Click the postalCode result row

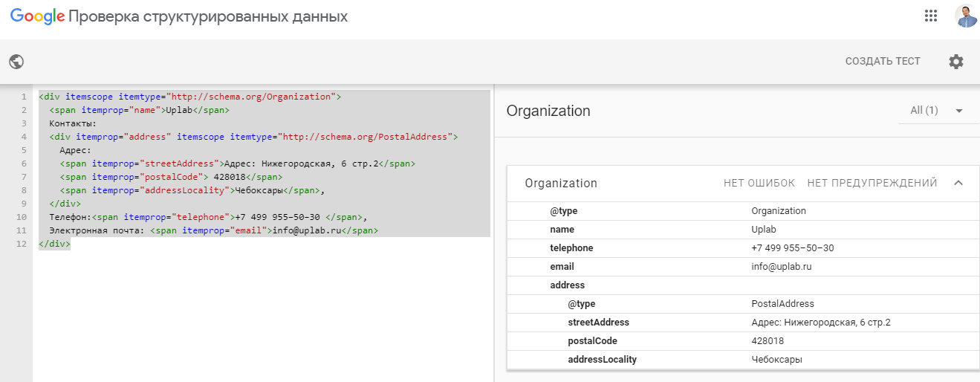pyautogui.click(x=743, y=341)
